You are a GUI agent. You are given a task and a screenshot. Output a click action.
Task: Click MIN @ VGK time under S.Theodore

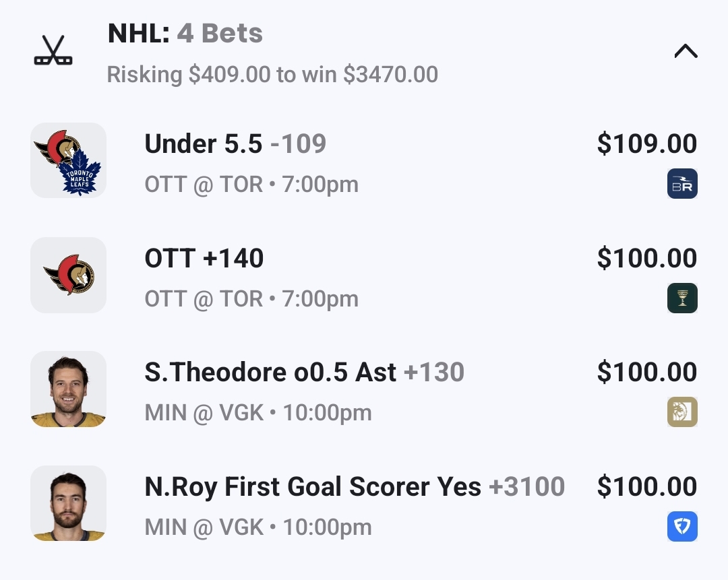point(258,413)
